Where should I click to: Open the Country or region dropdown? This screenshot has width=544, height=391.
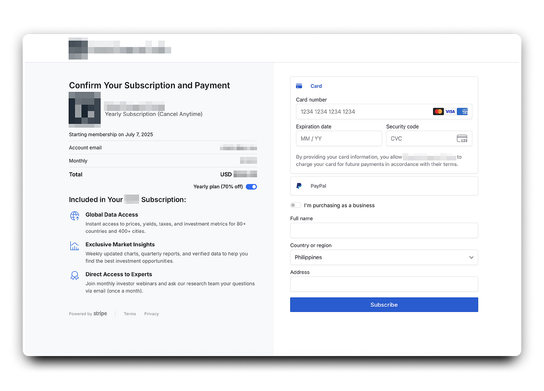click(x=384, y=257)
